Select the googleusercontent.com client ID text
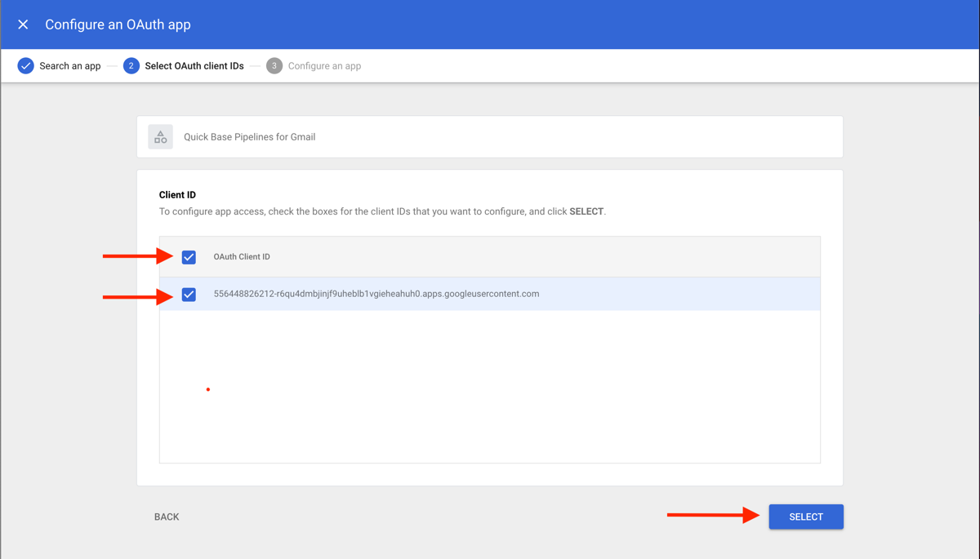Screen dimensions: 980x559 pos(376,294)
